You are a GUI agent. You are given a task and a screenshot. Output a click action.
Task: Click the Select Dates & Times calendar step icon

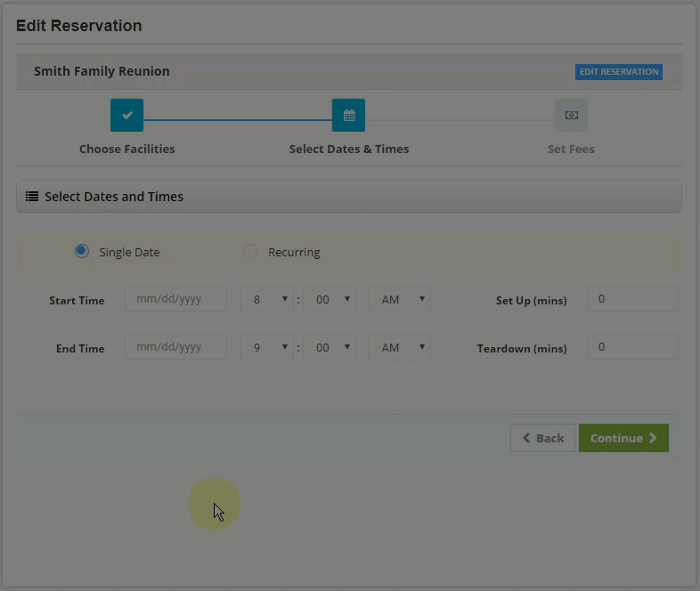(348, 115)
